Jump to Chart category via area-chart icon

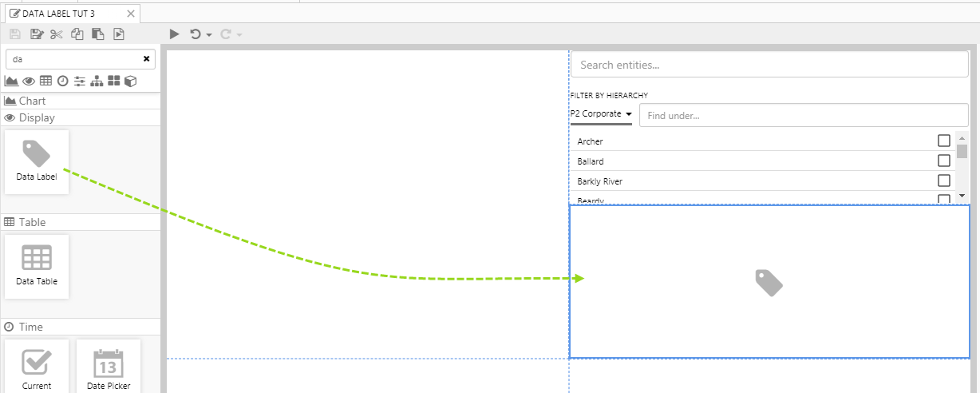11,81
